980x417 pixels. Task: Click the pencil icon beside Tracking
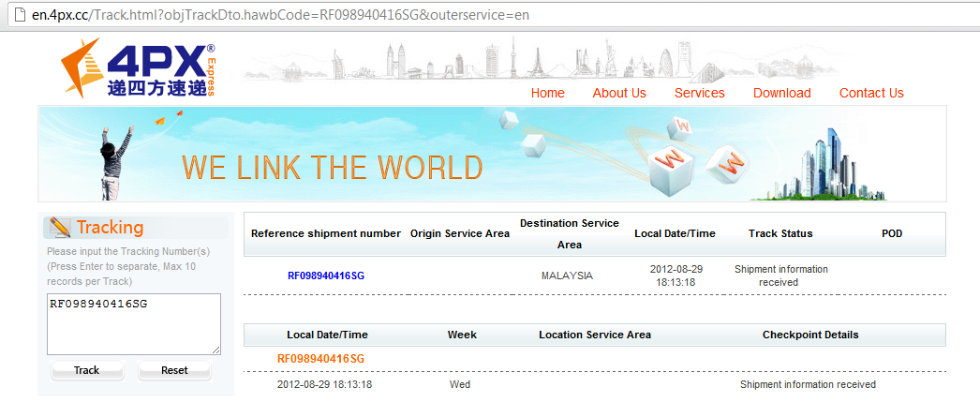(x=60, y=227)
